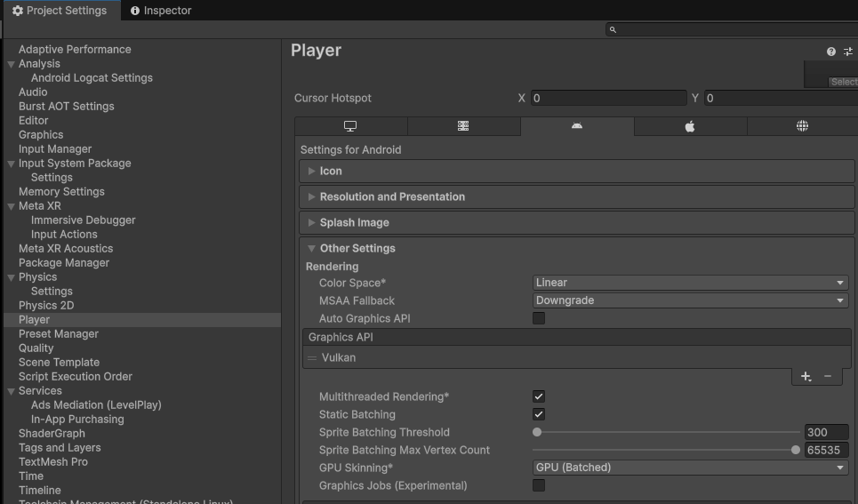Image resolution: width=858 pixels, height=504 pixels.
Task: Collapse the Physics tree group
Action: [11, 277]
